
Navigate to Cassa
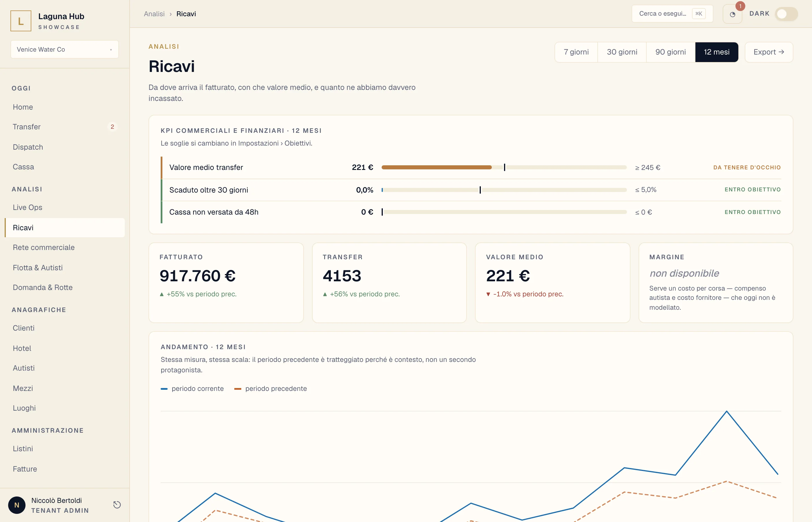(65, 167)
